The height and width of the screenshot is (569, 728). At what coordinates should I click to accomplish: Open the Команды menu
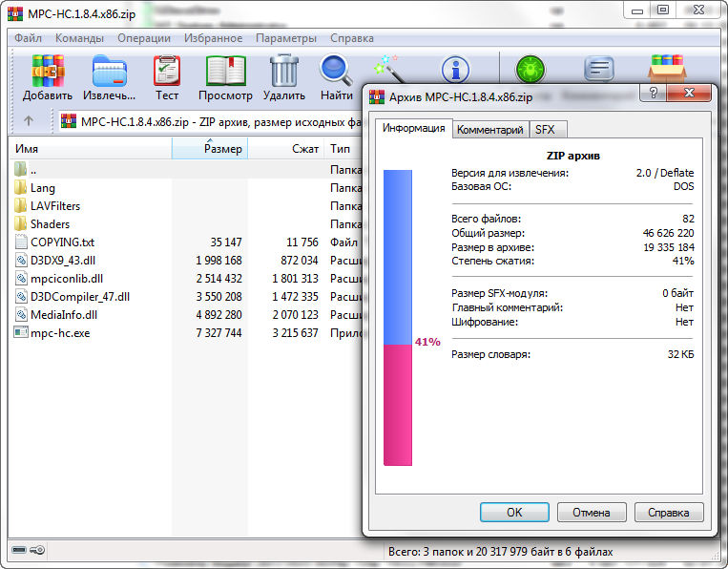[x=79, y=38]
